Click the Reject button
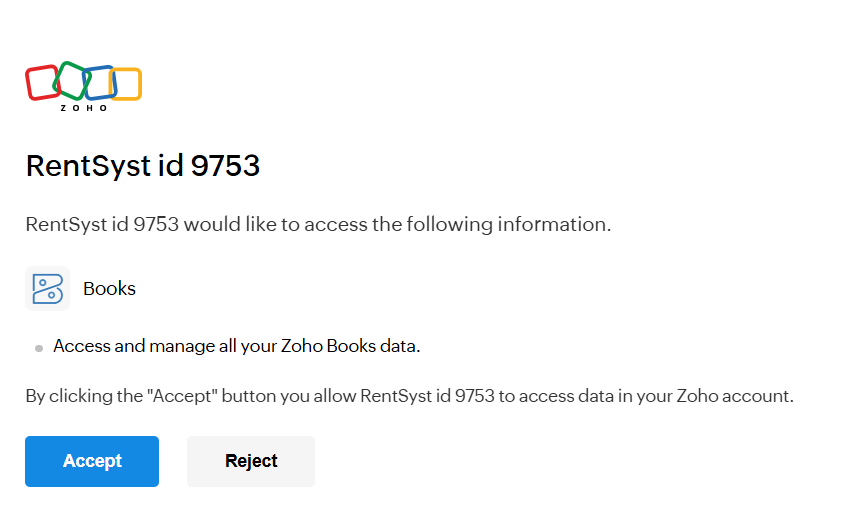This screenshot has height=526, width=841. click(x=251, y=461)
